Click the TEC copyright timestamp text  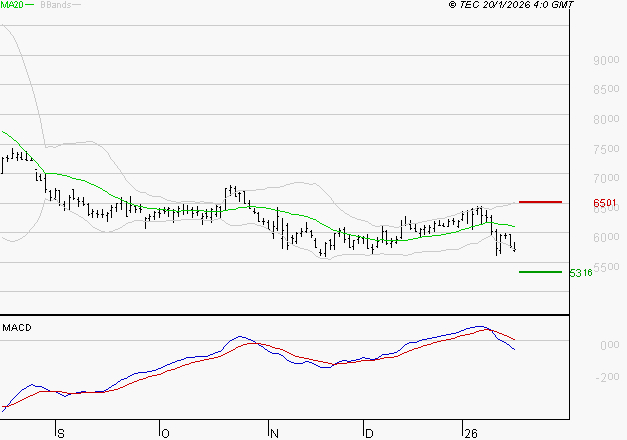click(x=511, y=5)
